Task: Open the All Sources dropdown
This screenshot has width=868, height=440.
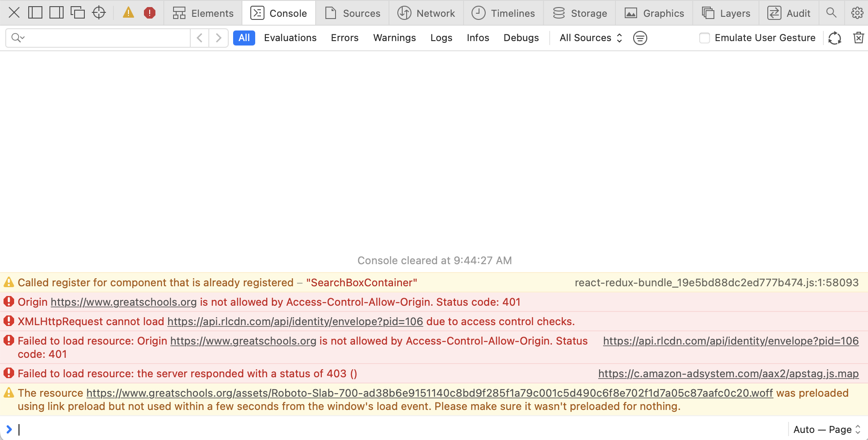Action: point(591,38)
